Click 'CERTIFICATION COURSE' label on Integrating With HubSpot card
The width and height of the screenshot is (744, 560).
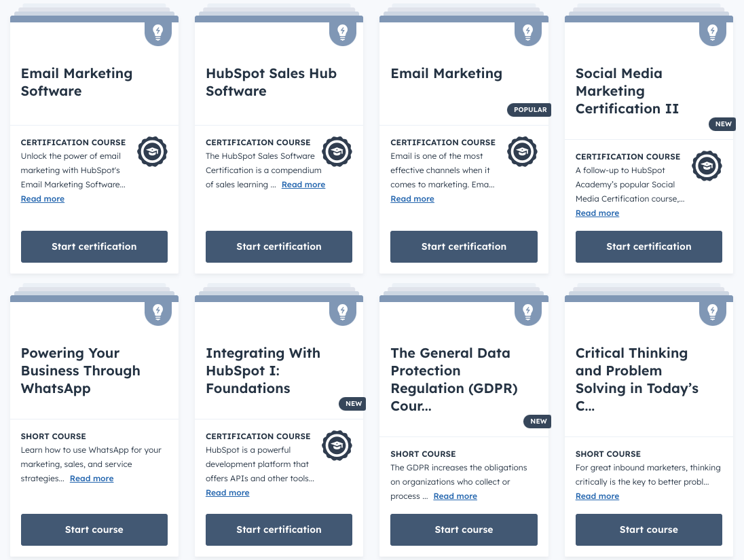(x=258, y=436)
